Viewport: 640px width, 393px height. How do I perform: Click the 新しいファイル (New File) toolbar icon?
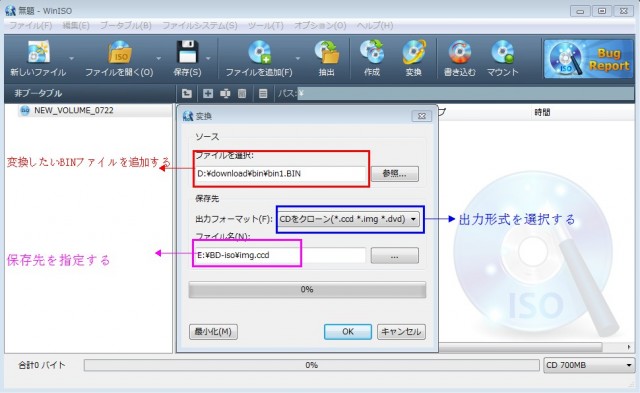point(38,52)
